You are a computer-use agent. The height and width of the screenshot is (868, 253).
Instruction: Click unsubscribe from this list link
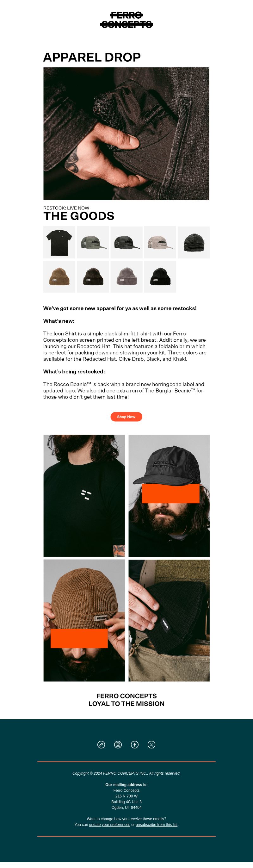(157, 824)
